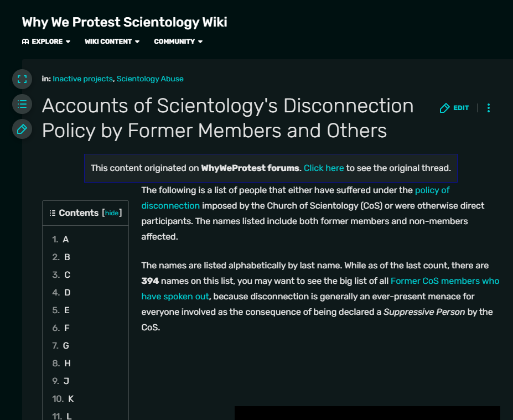Viewport: 513px width, 420px height.
Task: Click the round pencil edit icon at left
Action: click(22, 129)
